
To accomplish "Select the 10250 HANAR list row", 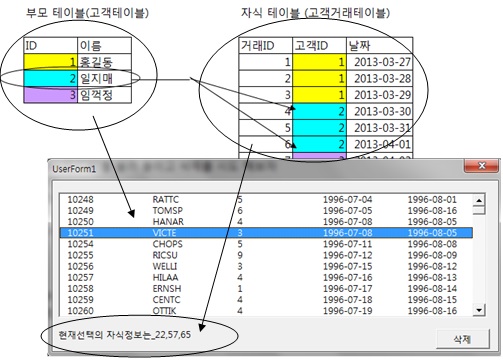I will click(266, 222).
